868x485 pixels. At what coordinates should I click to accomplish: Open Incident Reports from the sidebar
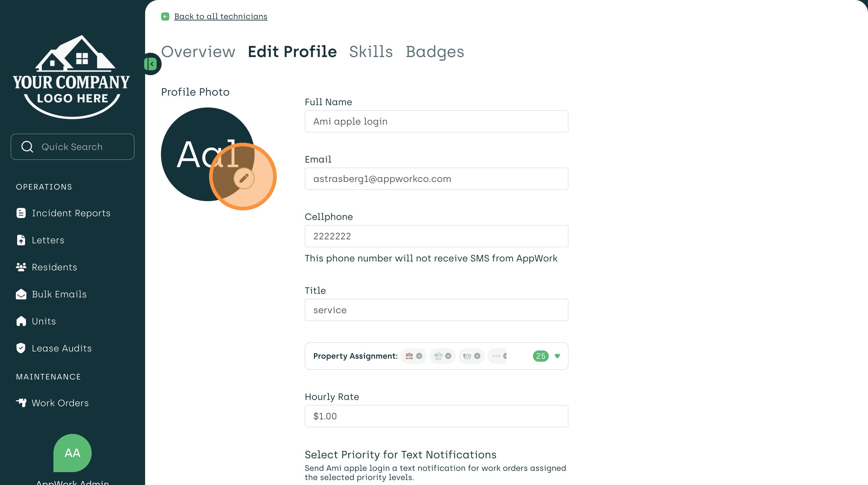tap(71, 213)
